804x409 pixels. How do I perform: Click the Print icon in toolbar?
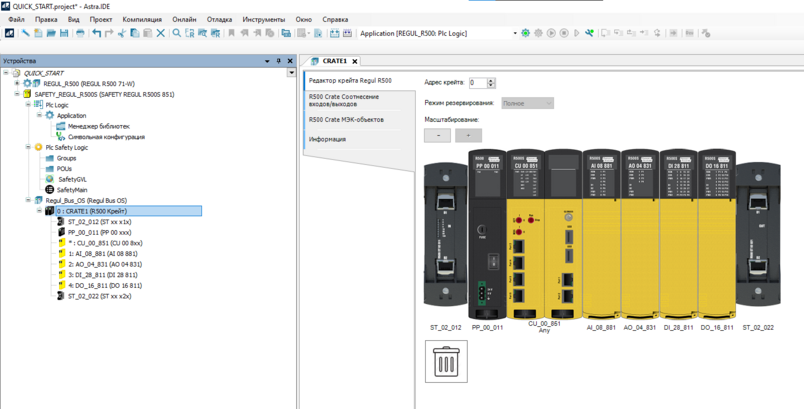click(x=80, y=33)
